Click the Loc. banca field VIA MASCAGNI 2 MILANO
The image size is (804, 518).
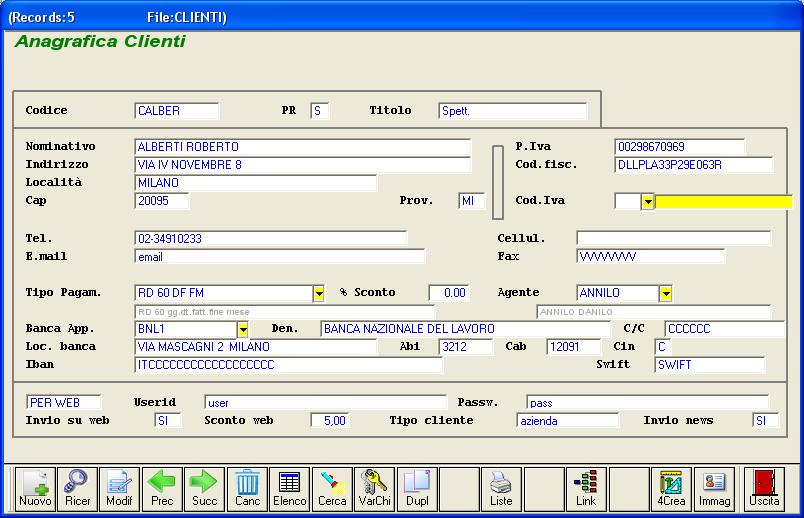pyautogui.click(x=256, y=347)
